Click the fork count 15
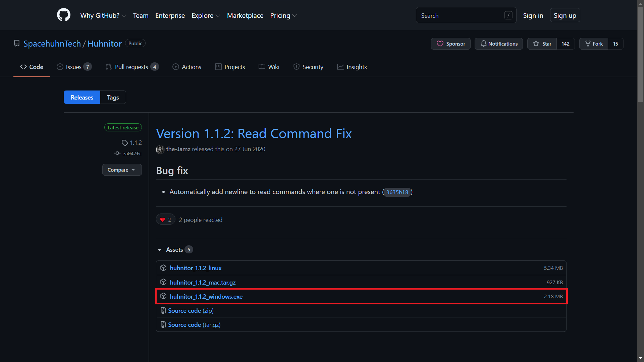 click(615, 44)
